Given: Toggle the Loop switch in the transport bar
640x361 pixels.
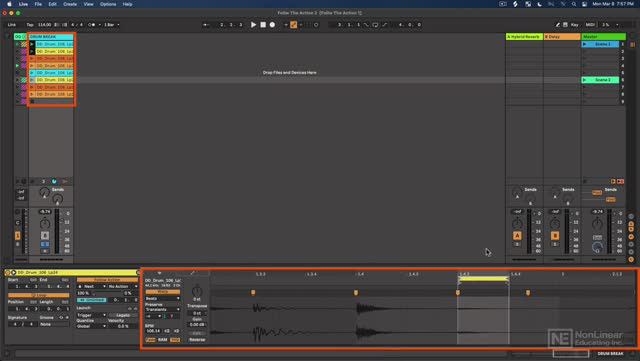Looking at the screenshot, I should (375, 25).
